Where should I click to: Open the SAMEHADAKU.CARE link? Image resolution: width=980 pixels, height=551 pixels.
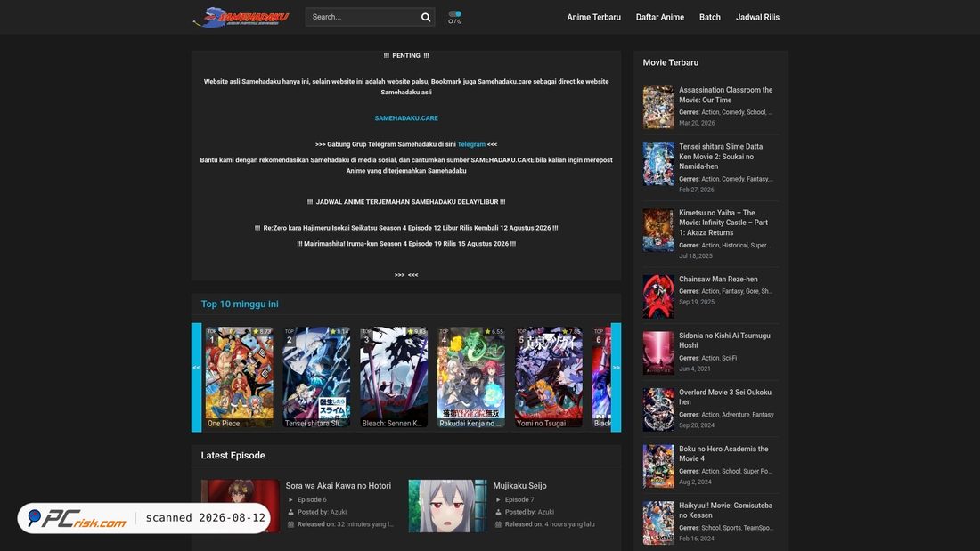[x=406, y=118]
